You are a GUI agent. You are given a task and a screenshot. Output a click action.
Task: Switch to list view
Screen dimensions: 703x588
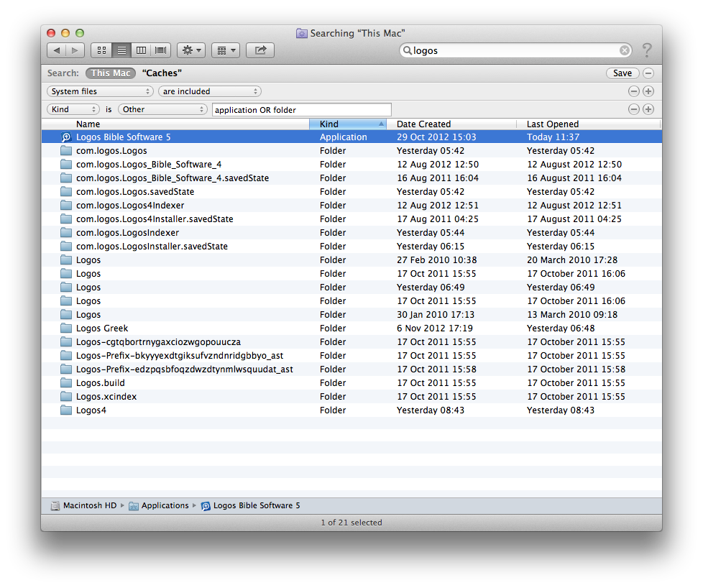coord(121,50)
